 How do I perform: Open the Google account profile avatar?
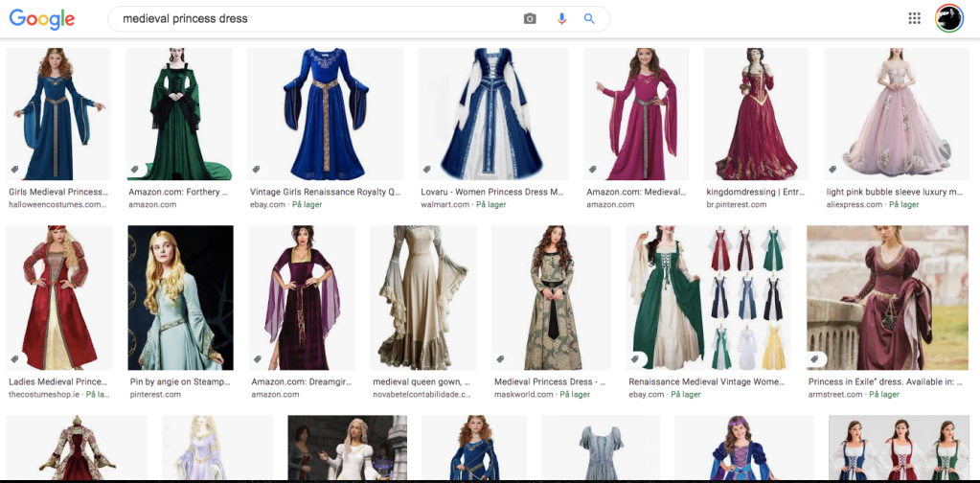[x=948, y=19]
